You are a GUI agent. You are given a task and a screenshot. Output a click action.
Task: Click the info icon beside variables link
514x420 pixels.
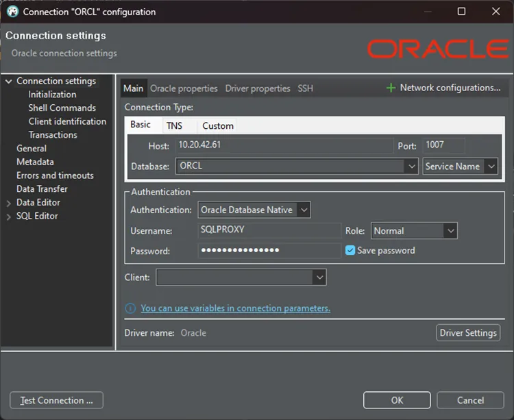(x=130, y=308)
